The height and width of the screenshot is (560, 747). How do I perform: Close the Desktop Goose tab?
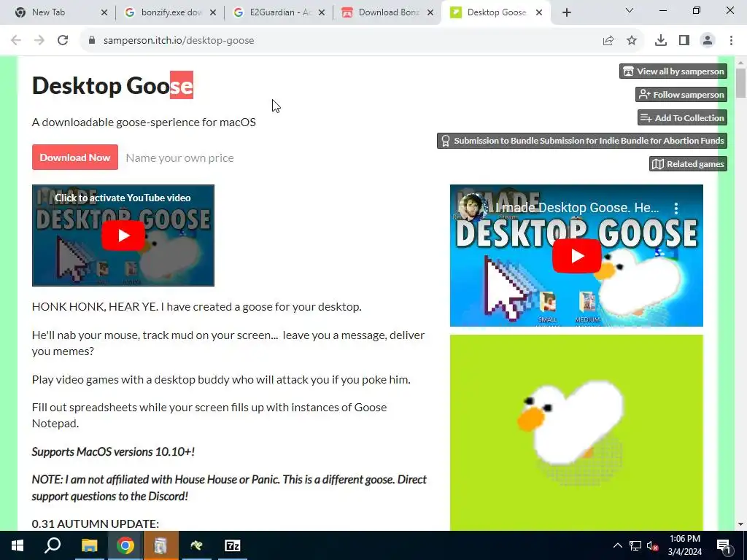coord(539,12)
